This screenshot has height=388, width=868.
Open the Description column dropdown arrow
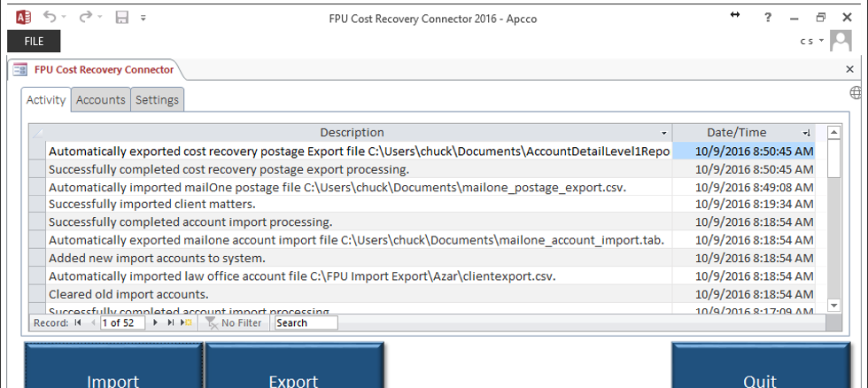tap(664, 134)
